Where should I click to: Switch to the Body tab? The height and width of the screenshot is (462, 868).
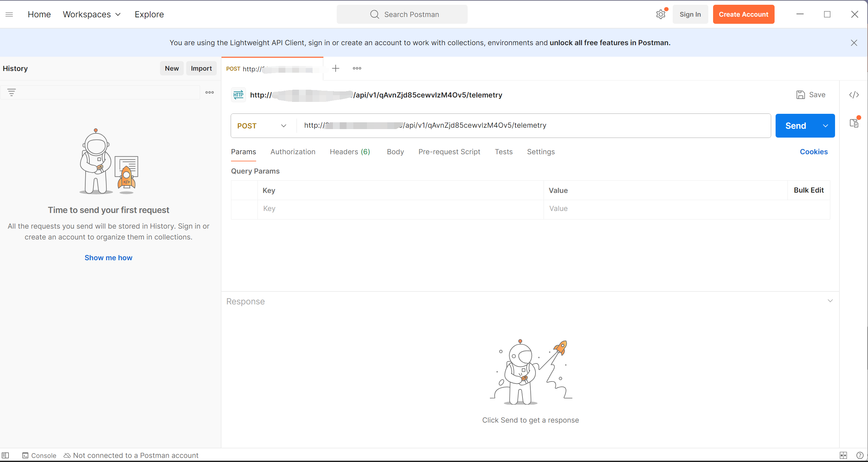tap(395, 152)
